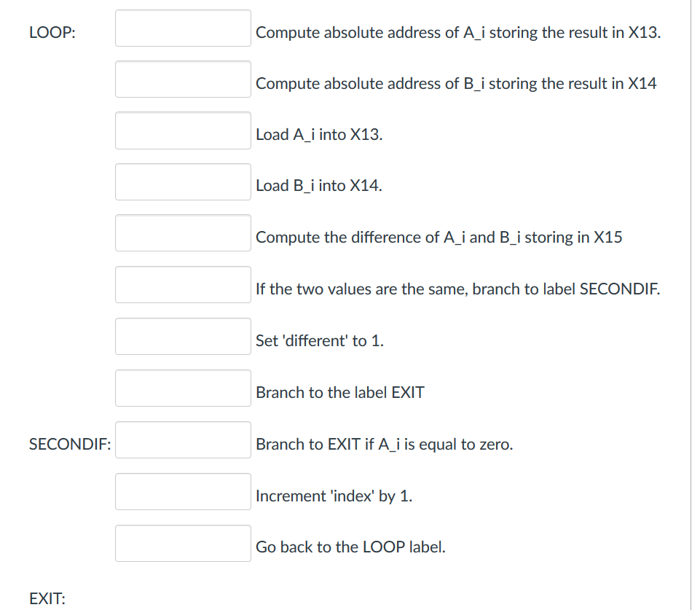Screen dimensions: 700x610
Task: Click the input for setting 'different' to 1
Action: pos(182,336)
